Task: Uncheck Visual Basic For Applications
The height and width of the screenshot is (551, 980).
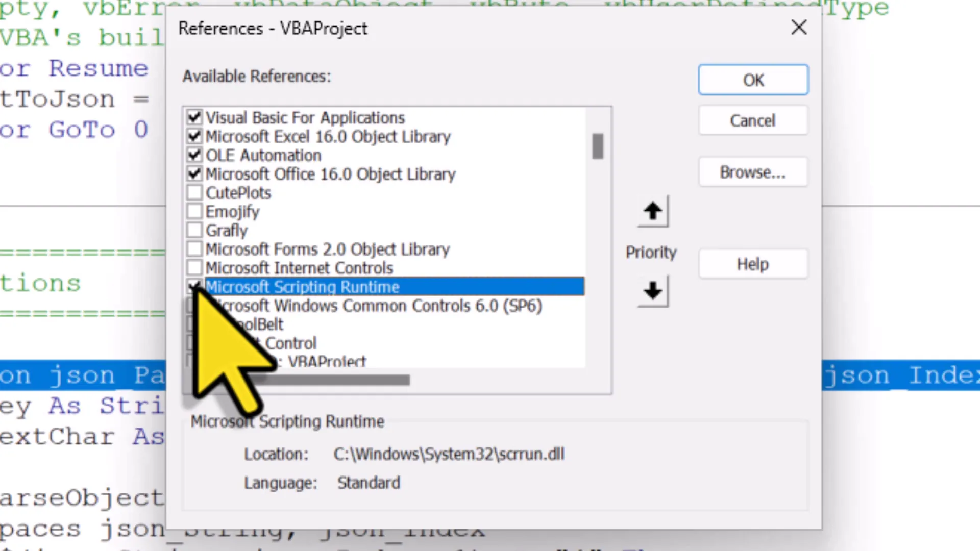Action: pyautogui.click(x=194, y=117)
